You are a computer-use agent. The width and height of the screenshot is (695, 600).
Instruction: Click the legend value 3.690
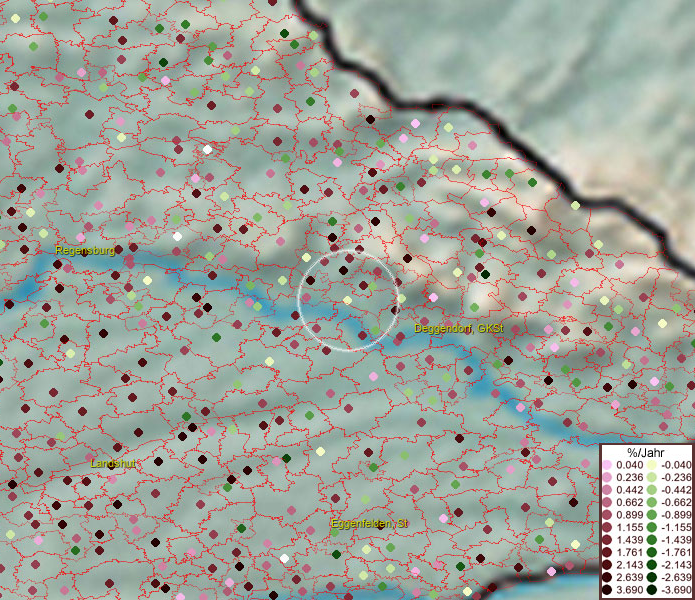tap(630, 590)
